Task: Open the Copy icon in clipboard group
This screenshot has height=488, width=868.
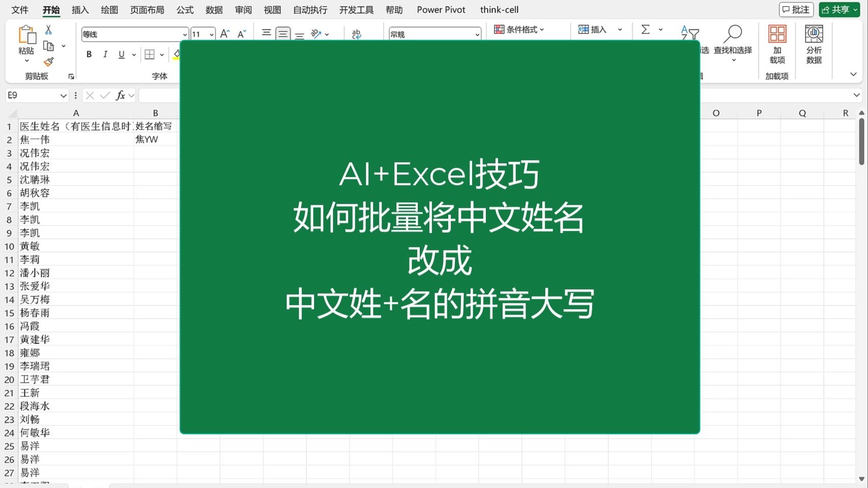Action: (49, 46)
